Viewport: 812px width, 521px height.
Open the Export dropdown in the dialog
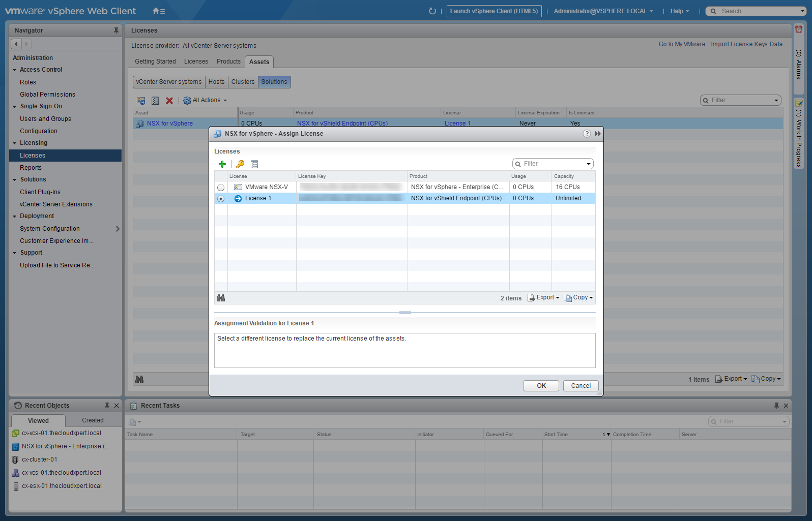point(544,298)
